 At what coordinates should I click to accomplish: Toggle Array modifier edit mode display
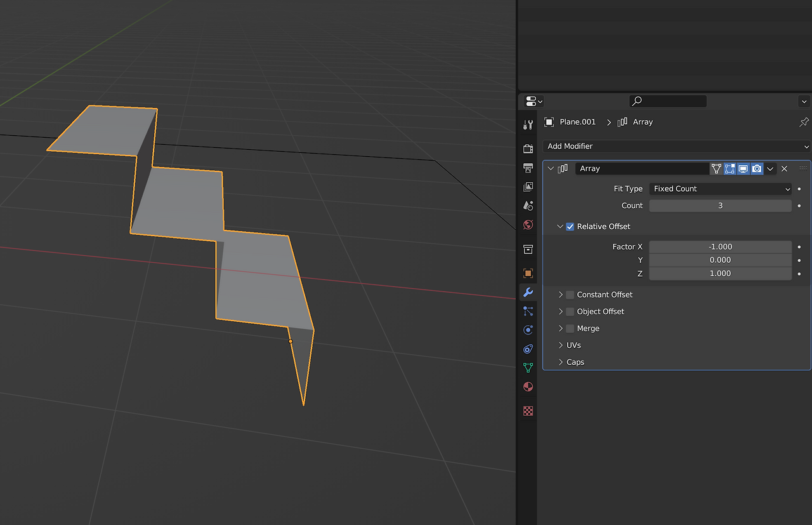[730, 168]
